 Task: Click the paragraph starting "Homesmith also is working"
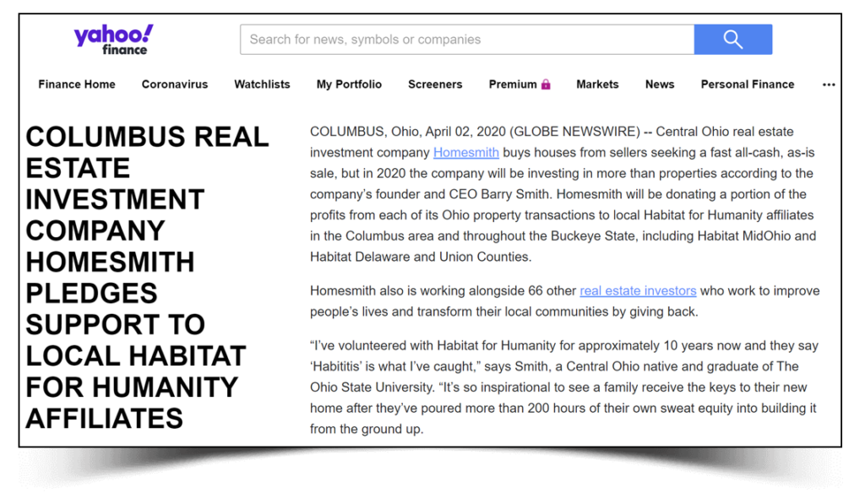click(x=565, y=301)
